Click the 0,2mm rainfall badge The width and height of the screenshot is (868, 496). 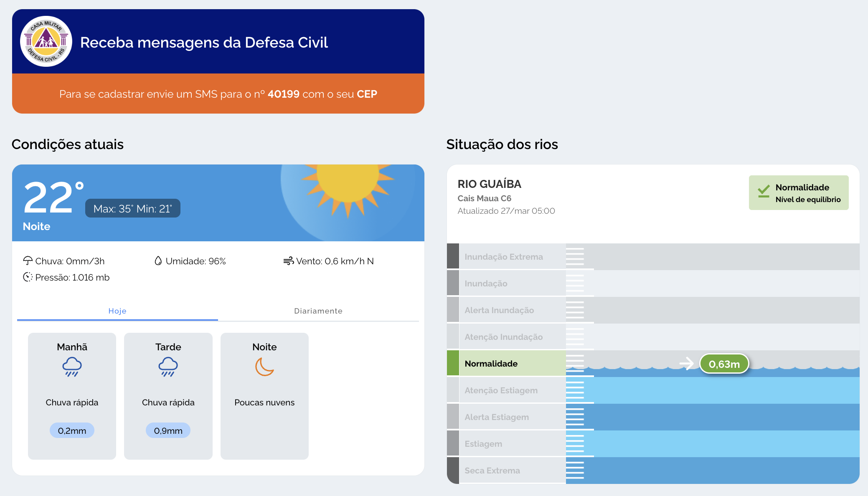point(72,430)
